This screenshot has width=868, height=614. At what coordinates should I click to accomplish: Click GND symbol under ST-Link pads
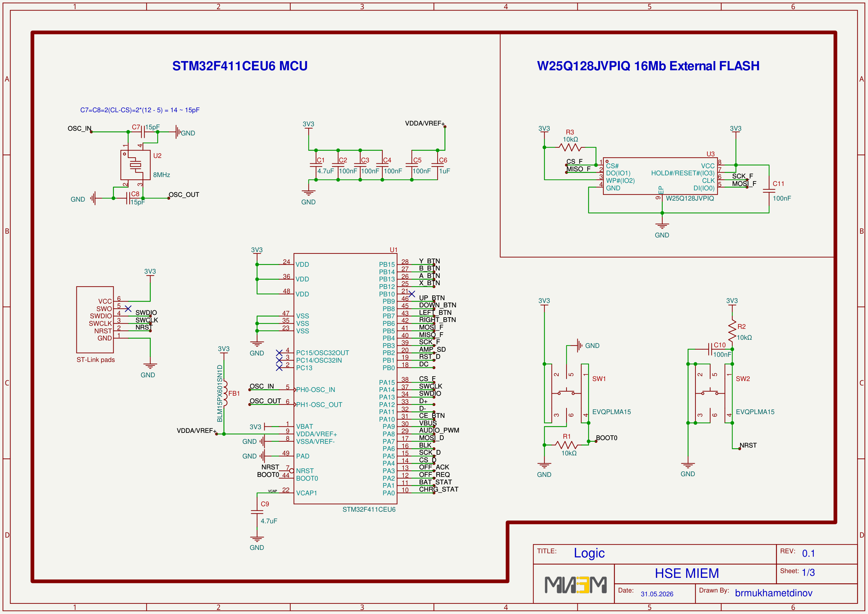[150, 365]
